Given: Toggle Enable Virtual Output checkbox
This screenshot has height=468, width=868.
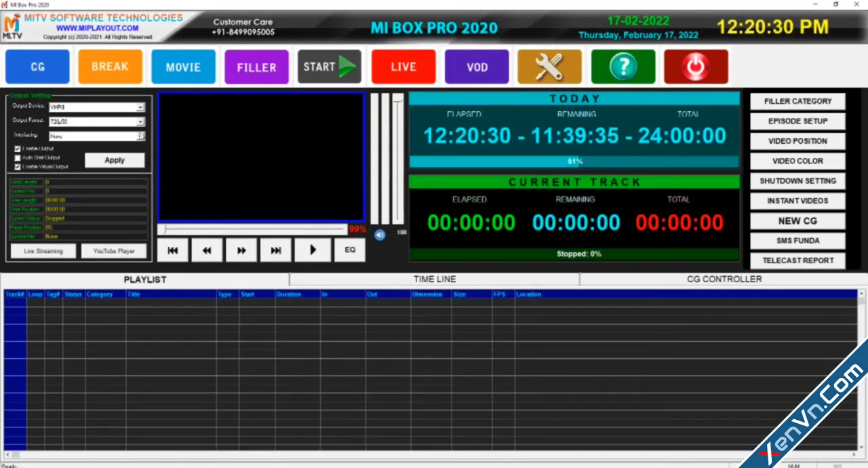Looking at the screenshot, I should [x=18, y=166].
